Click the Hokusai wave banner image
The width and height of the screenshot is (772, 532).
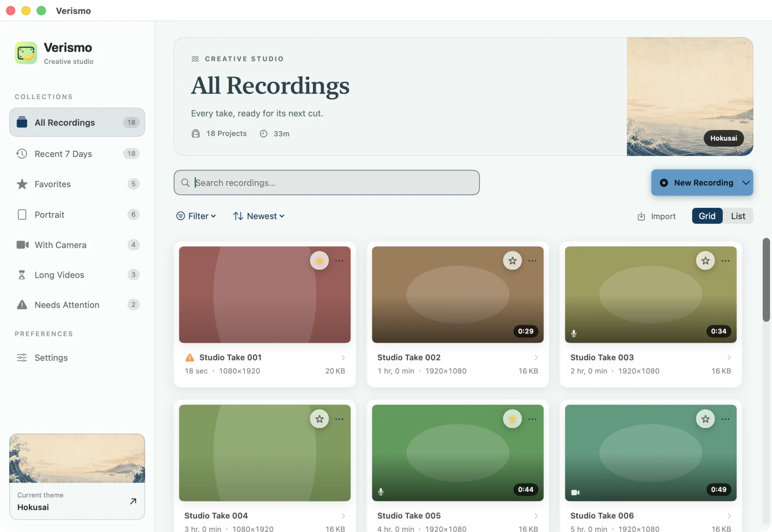pyautogui.click(x=690, y=97)
